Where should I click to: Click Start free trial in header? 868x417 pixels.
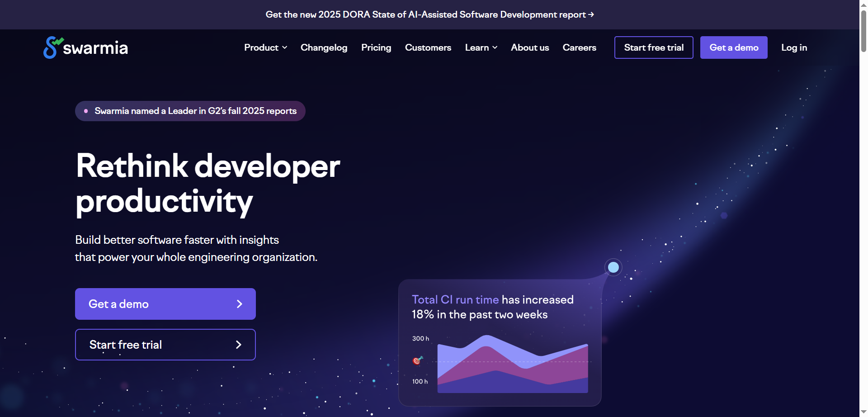[x=654, y=47]
